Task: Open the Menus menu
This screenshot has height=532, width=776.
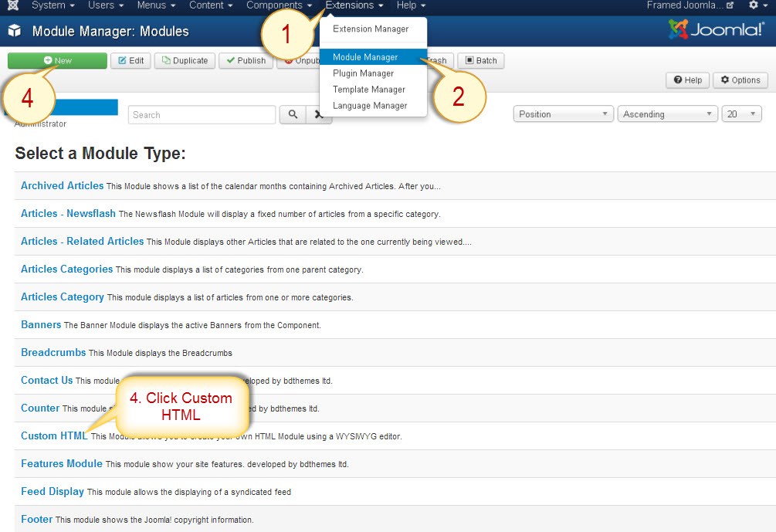Action: (x=156, y=5)
